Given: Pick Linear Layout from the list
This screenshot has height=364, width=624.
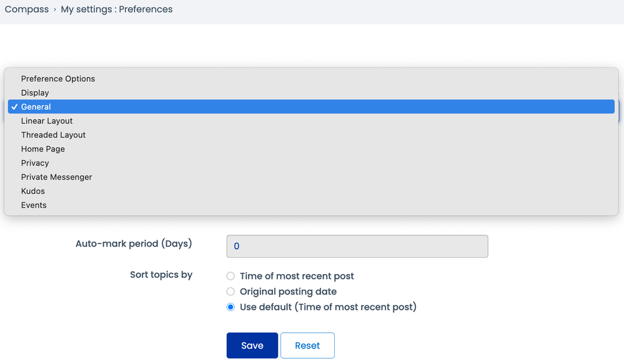Looking at the screenshot, I should click(x=47, y=121).
